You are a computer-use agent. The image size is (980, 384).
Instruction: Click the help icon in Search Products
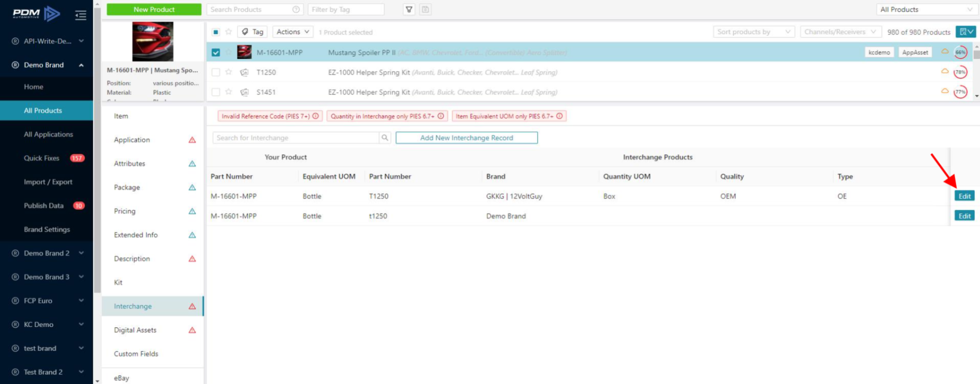tap(296, 9)
